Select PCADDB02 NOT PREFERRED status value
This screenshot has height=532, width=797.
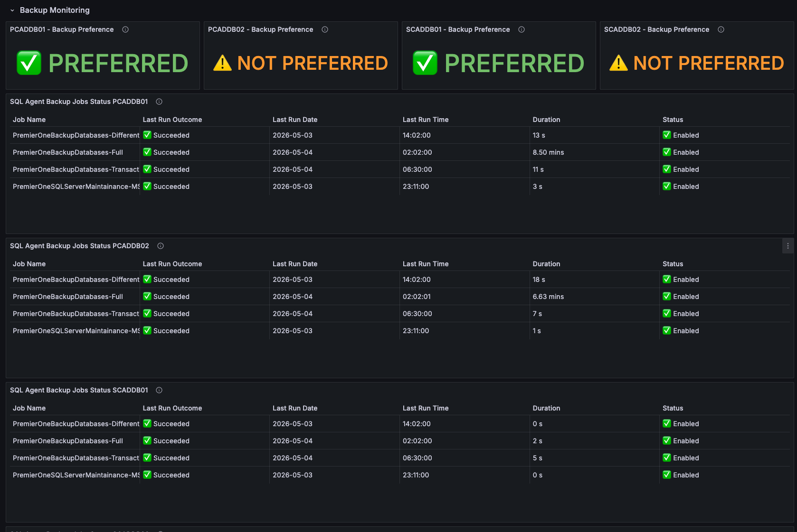pyautogui.click(x=301, y=63)
